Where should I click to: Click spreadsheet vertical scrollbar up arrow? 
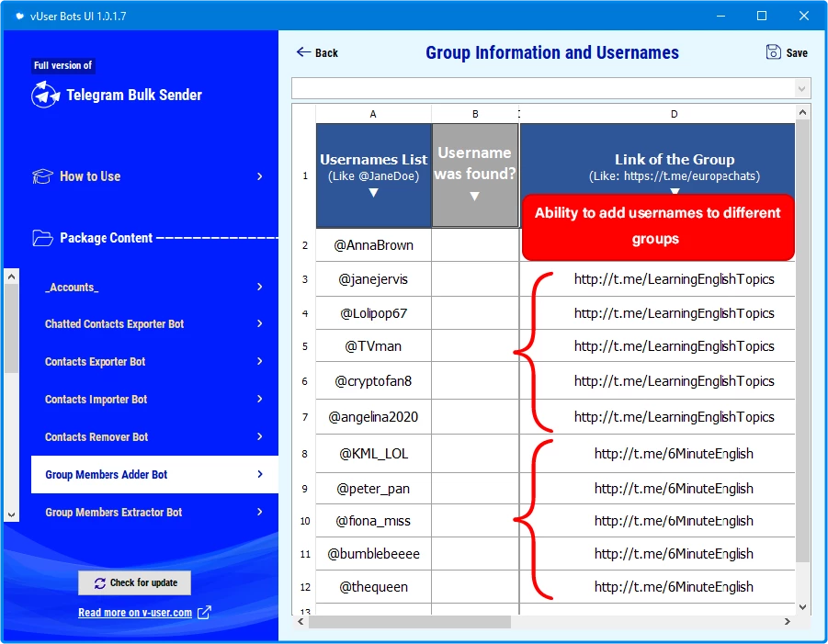coord(802,112)
